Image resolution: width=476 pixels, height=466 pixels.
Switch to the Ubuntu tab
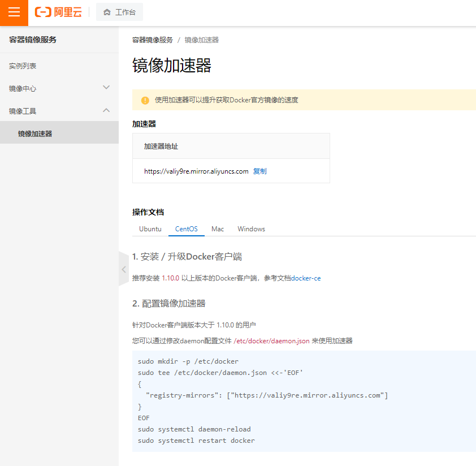(150, 228)
